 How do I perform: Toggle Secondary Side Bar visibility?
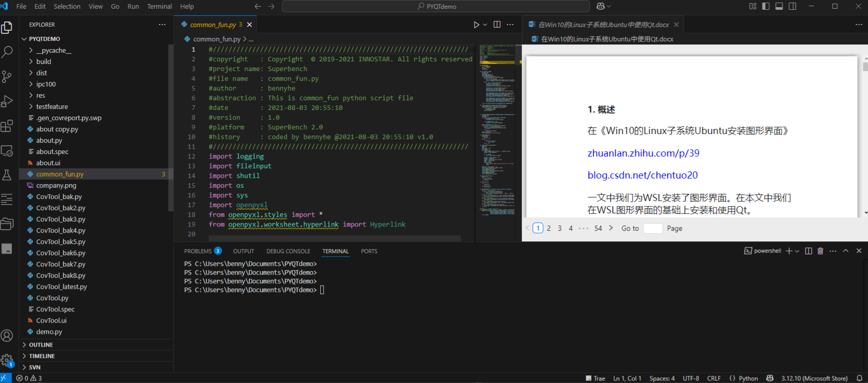(x=792, y=6)
